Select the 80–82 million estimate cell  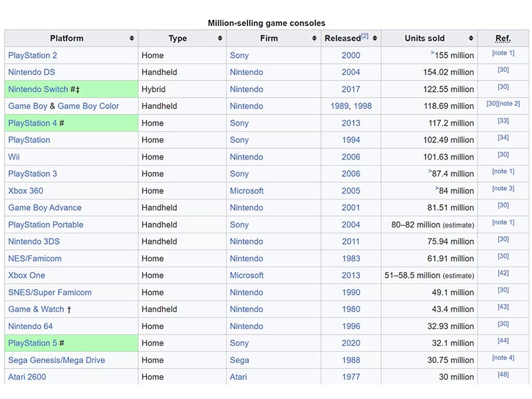429,225
